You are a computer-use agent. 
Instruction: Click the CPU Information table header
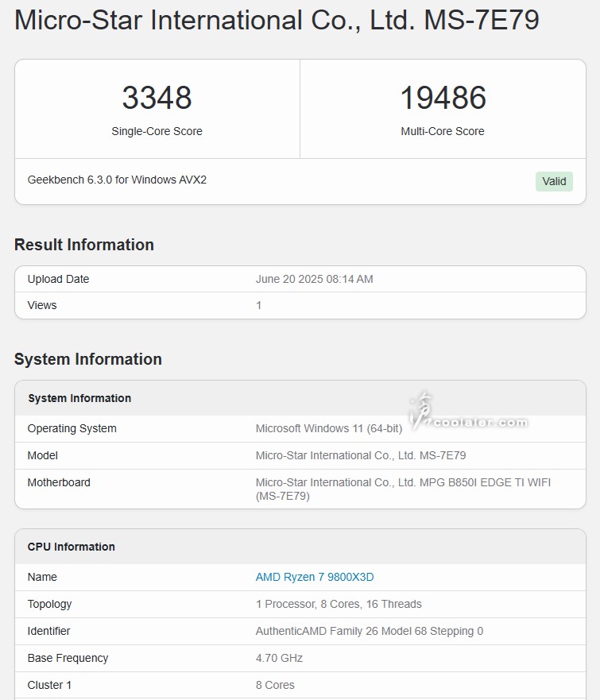(72, 547)
